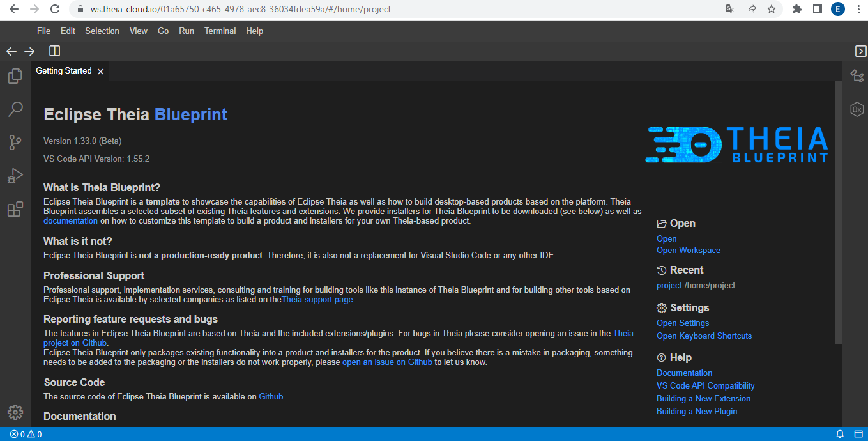Open the Building a New Extension link

click(704, 398)
